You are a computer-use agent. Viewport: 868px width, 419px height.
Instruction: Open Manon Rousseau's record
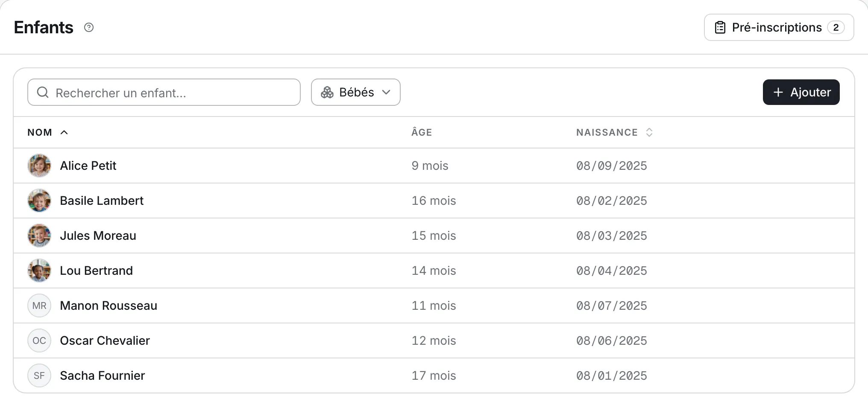[108, 306]
